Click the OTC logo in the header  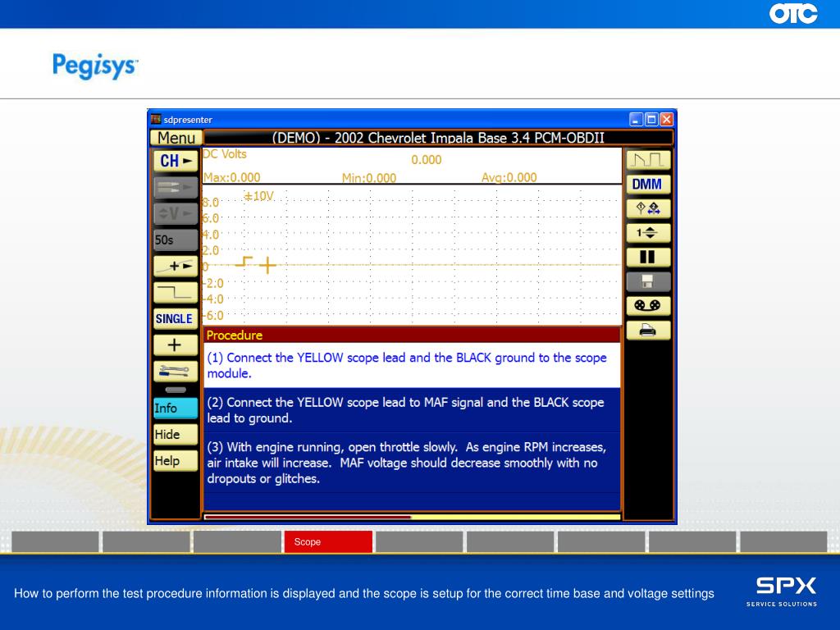click(x=793, y=13)
